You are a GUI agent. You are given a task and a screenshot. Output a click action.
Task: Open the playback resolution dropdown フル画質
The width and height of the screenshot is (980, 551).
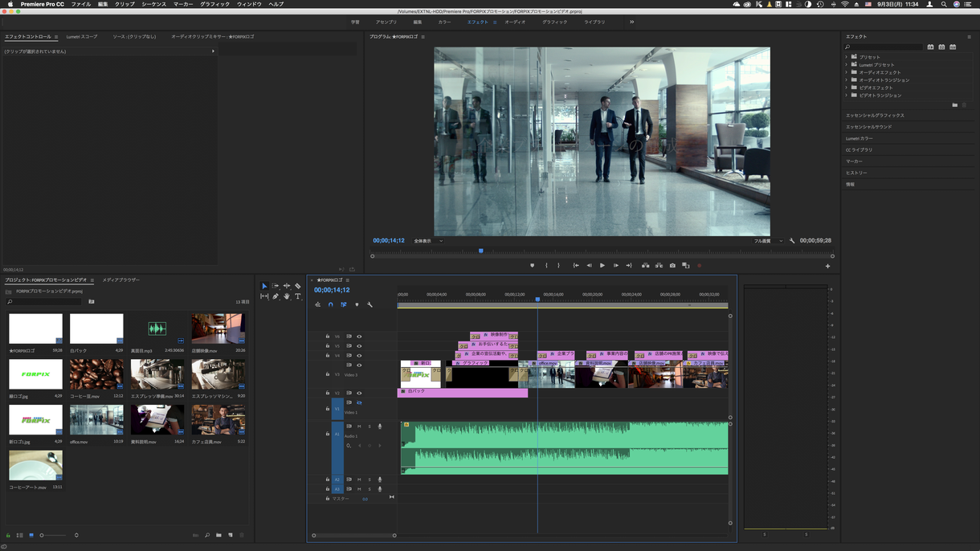pyautogui.click(x=767, y=241)
